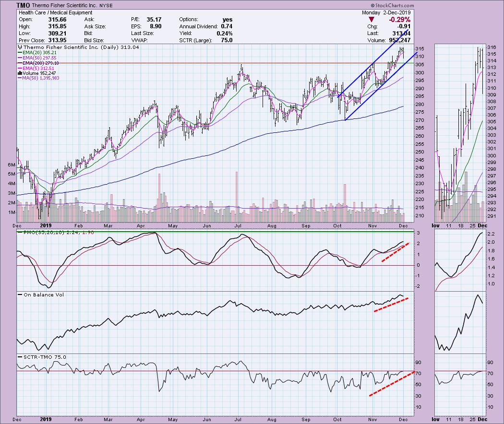Click the Volume label in the header

point(376,40)
